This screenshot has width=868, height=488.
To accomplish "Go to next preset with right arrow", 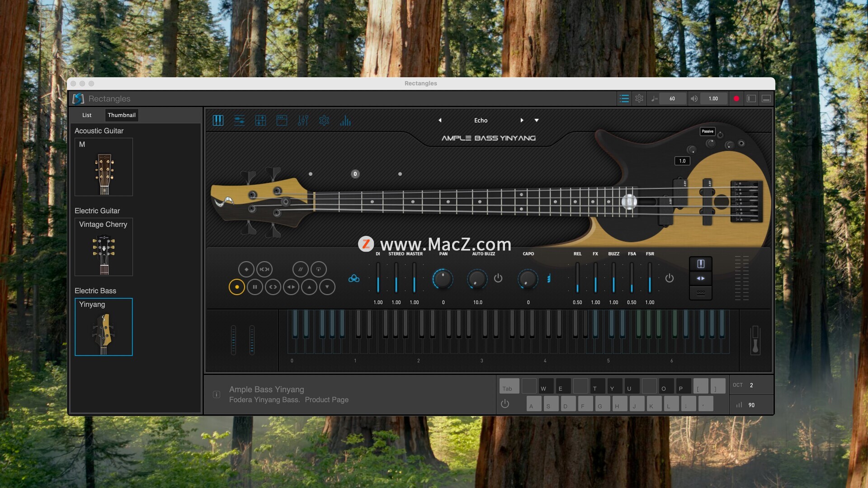I will click(522, 120).
